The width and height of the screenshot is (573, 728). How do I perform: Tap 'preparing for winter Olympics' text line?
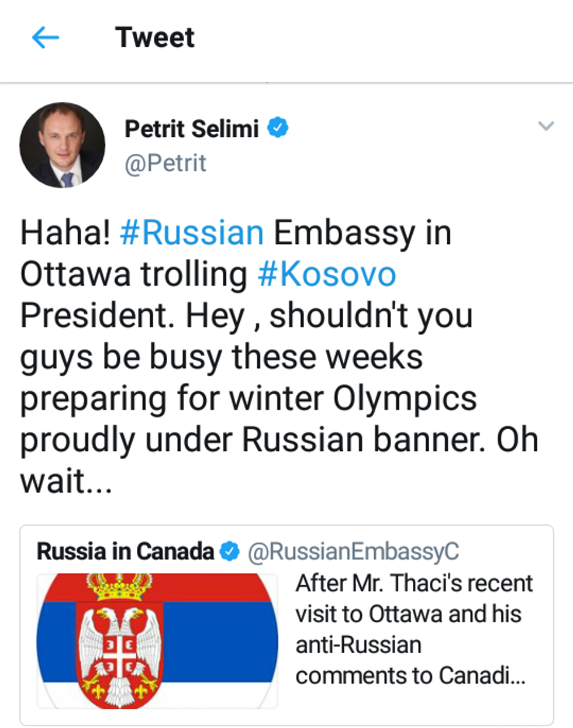tap(248, 399)
